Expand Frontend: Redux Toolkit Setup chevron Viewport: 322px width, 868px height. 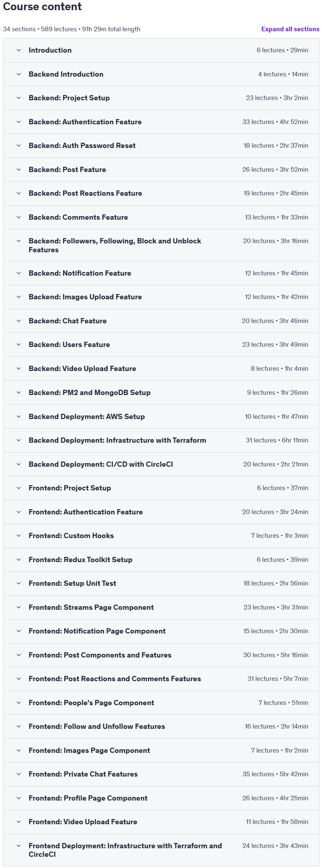19,560
